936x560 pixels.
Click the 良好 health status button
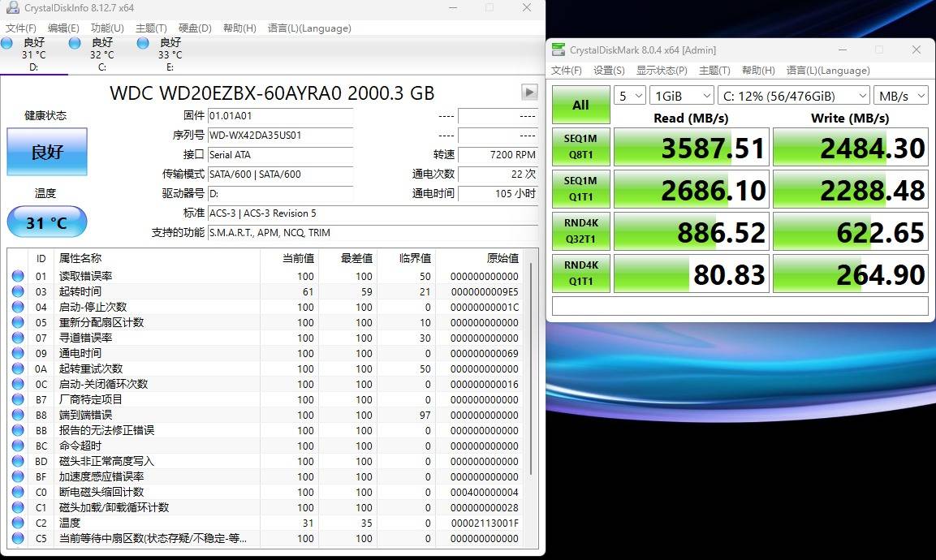pos(46,152)
